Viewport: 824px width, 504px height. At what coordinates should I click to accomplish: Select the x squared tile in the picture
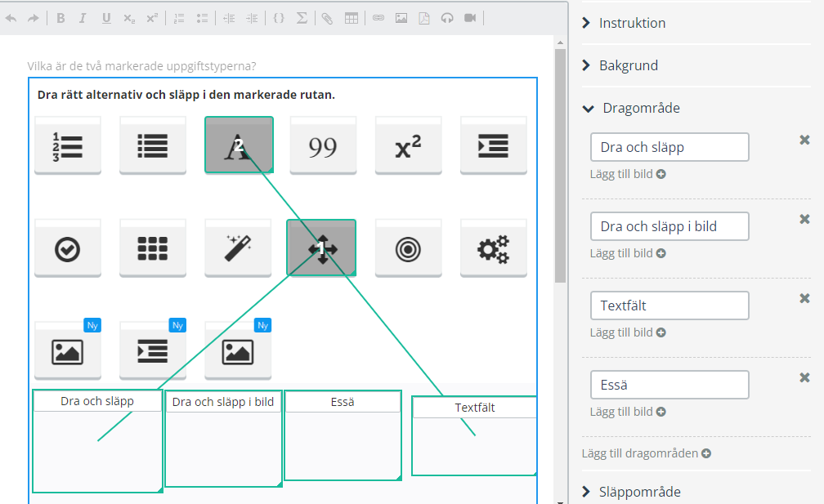[409, 145]
